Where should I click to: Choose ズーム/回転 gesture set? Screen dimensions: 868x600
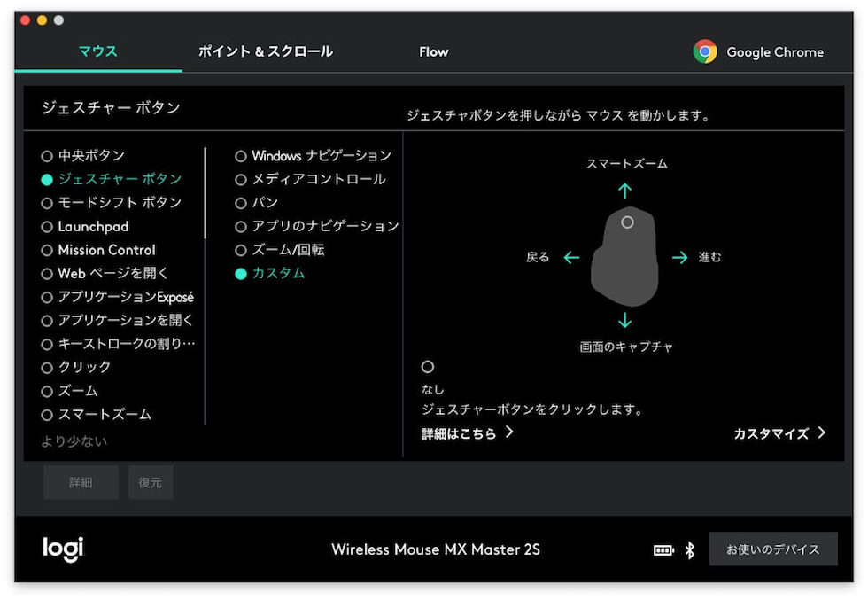(280, 250)
